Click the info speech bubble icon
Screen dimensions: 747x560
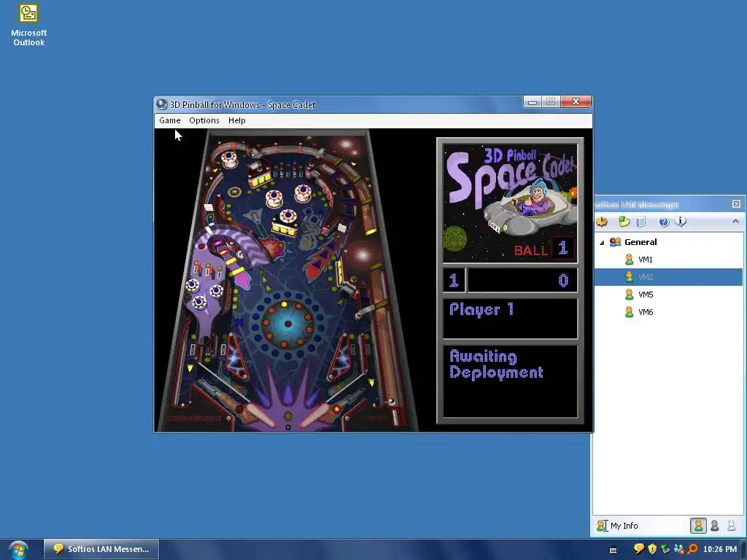coord(681,222)
